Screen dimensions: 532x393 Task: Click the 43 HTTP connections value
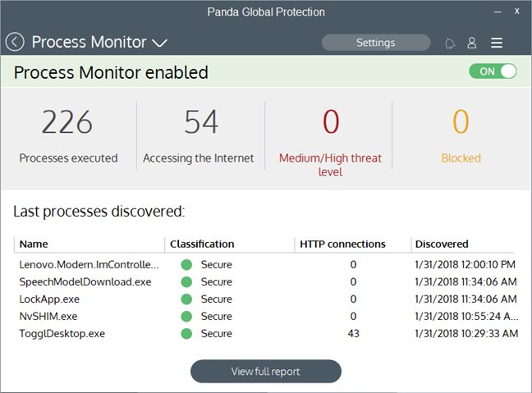point(353,334)
